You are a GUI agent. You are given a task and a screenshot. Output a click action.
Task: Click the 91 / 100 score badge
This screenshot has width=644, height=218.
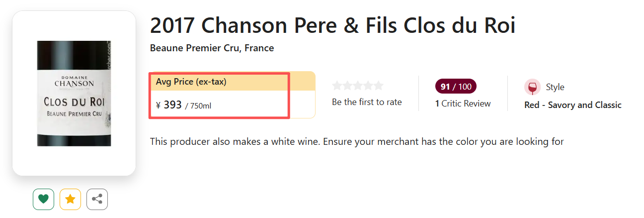pos(456,87)
